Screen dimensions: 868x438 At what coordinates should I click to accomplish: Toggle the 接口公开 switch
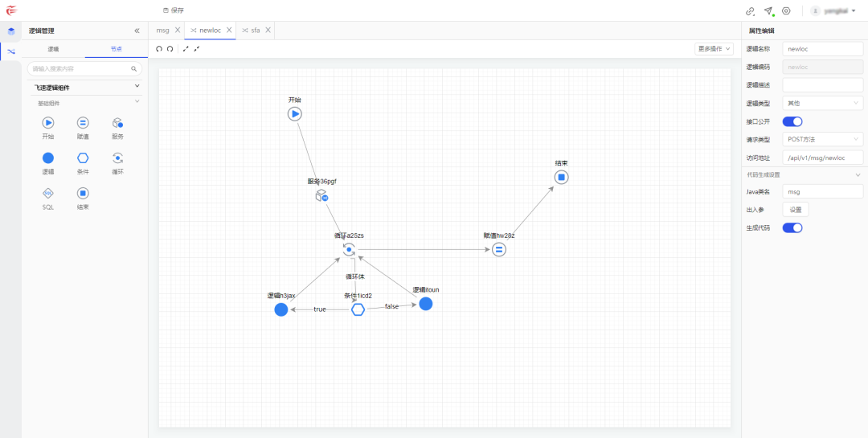click(792, 122)
